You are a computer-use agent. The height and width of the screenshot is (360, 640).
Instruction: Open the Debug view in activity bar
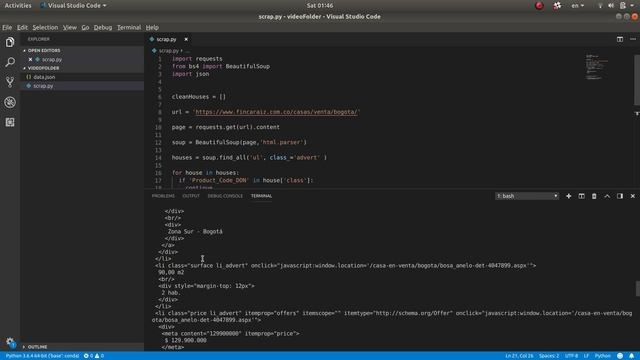click(x=10, y=102)
